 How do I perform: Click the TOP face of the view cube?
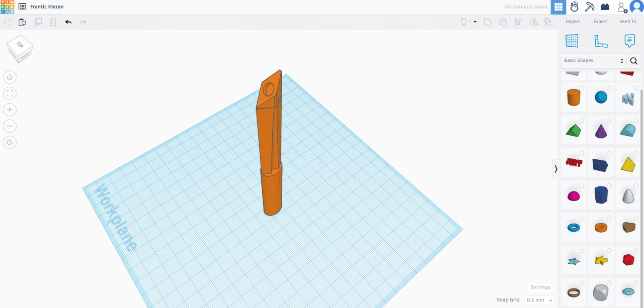[20, 45]
